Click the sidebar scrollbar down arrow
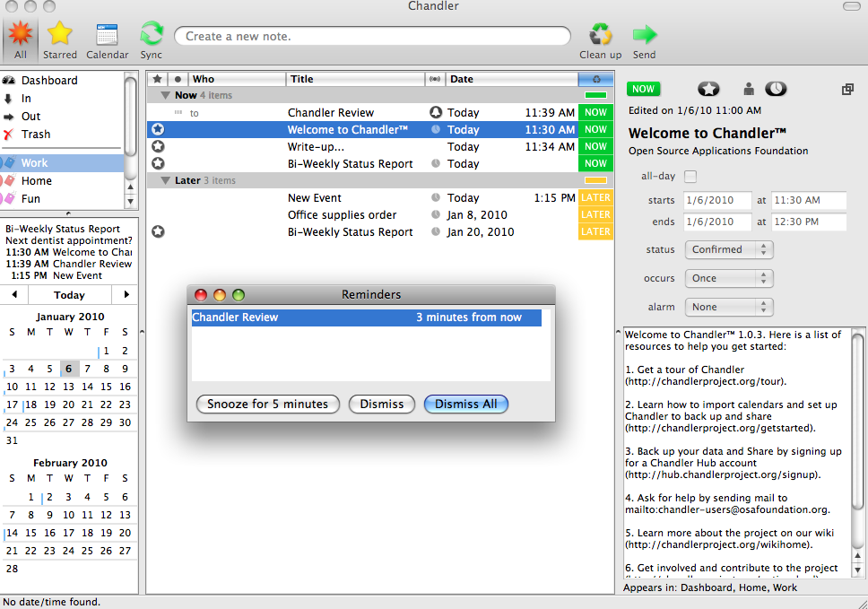Screen dimensions: 868x609 pyautogui.click(x=130, y=202)
